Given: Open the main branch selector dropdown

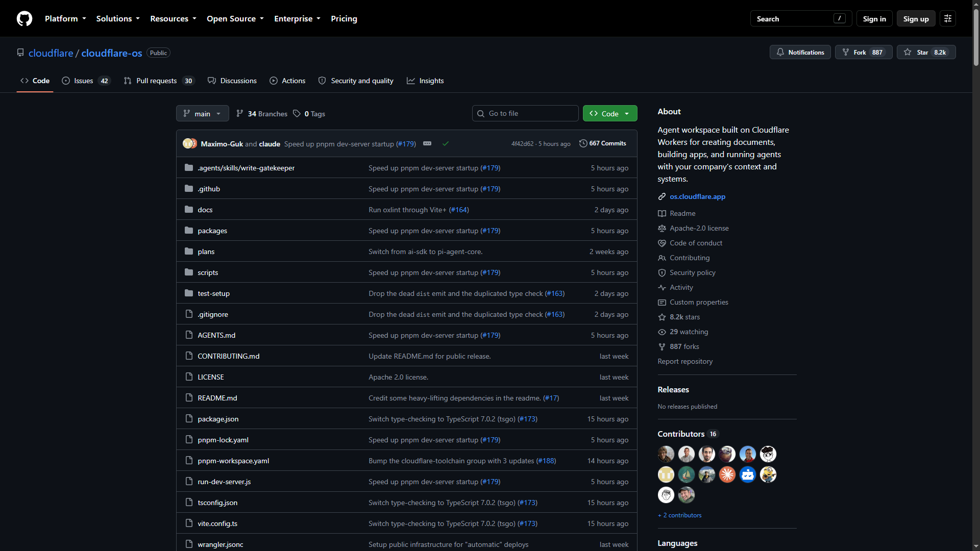Looking at the screenshot, I should pyautogui.click(x=203, y=113).
